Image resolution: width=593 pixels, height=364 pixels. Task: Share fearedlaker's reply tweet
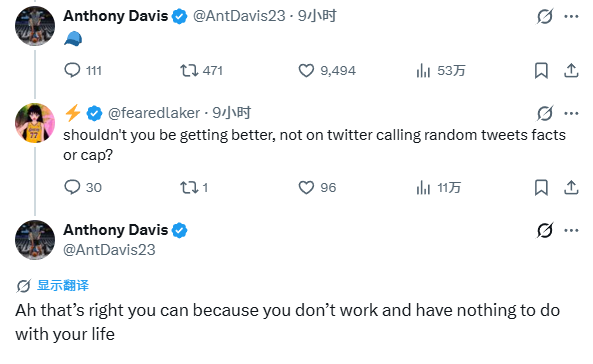click(571, 187)
